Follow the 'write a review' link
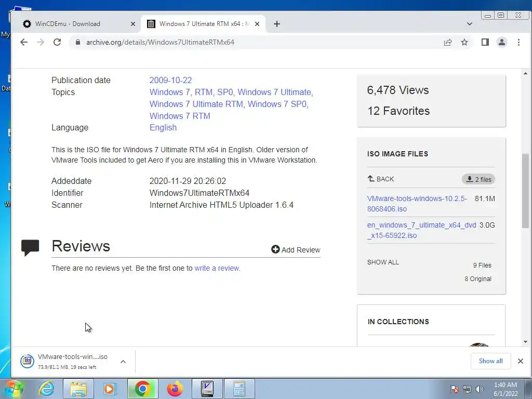Image resolution: width=532 pixels, height=399 pixels. tap(217, 268)
